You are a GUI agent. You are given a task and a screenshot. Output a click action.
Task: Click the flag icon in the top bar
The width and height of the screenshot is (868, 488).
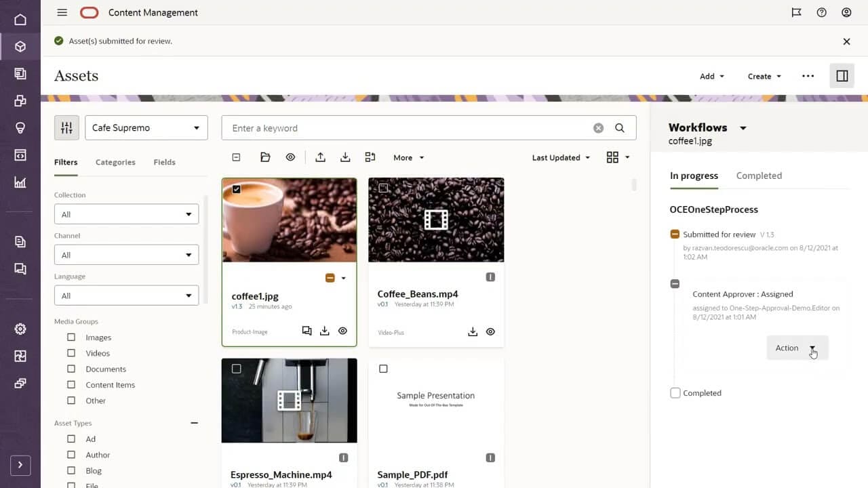(x=797, y=12)
